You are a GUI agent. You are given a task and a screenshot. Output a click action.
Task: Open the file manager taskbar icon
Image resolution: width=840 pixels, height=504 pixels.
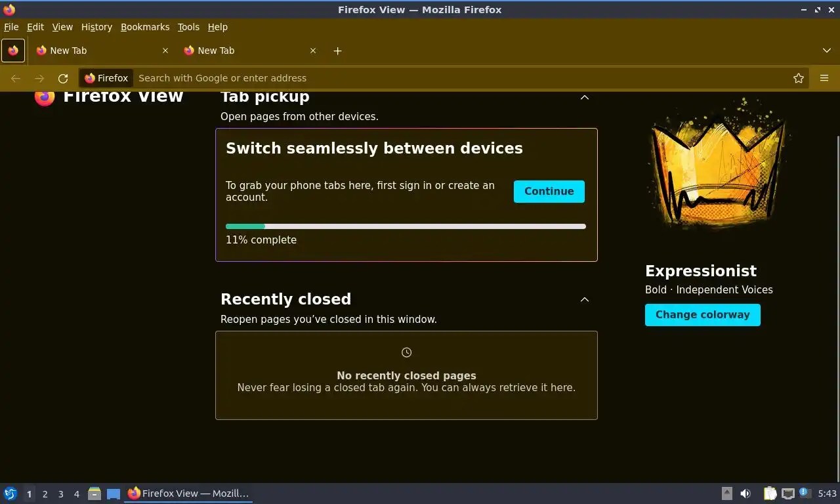(94, 493)
